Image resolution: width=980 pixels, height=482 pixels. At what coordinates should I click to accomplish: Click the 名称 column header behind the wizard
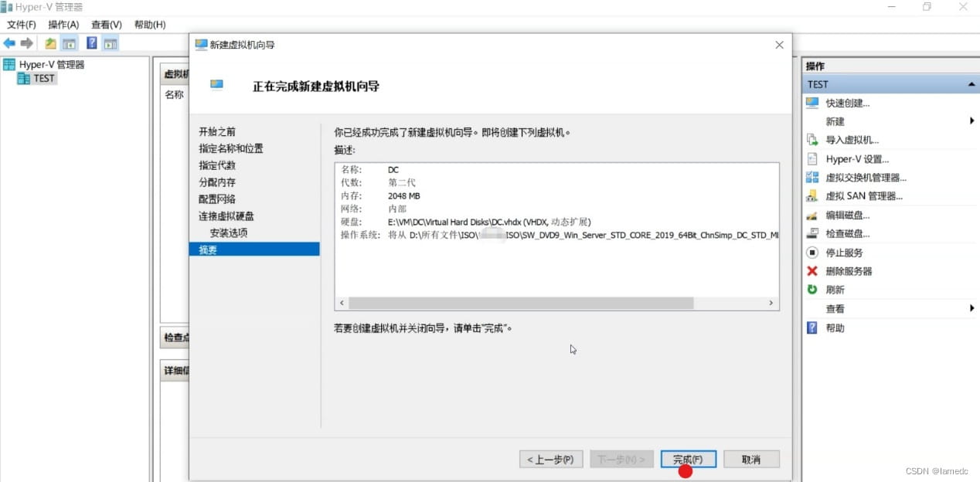pos(175,95)
